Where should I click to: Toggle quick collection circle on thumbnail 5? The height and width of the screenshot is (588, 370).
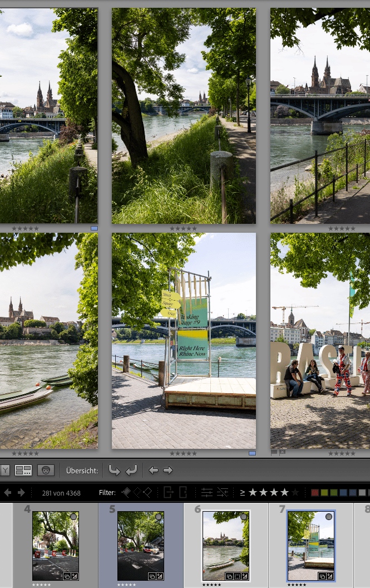159,517
